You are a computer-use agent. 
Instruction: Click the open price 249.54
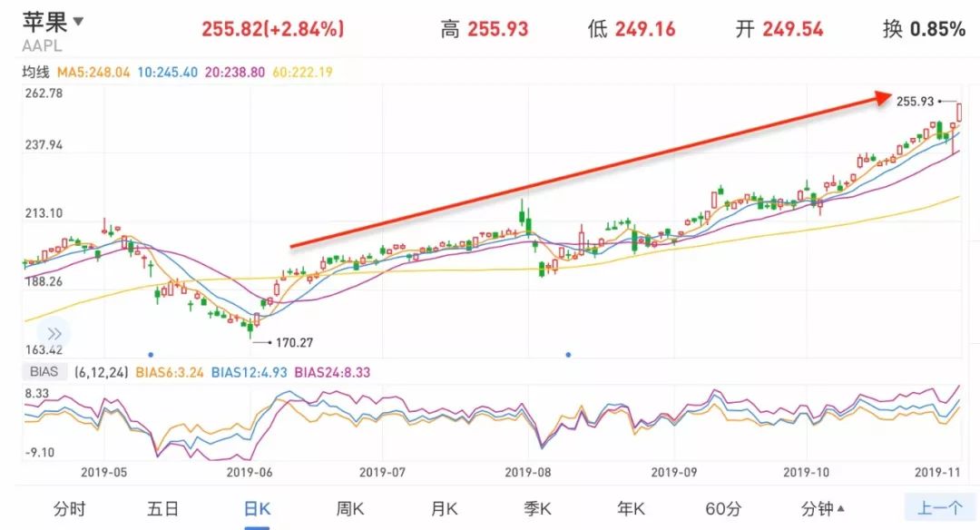coord(793,29)
